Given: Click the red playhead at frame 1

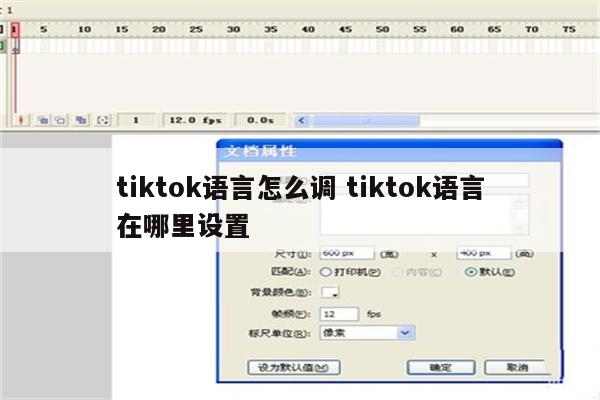Looking at the screenshot, I should point(15,29).
